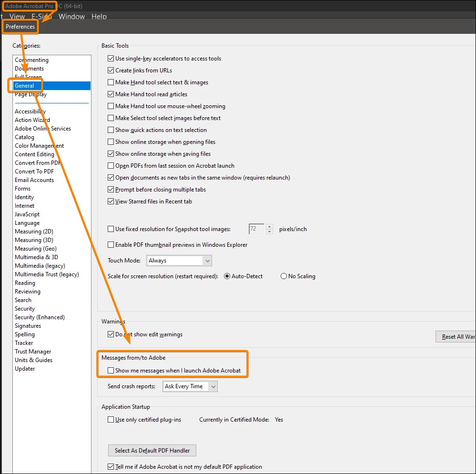This screenshot has width=476, height=474.
Task: Select Convert To PDF category
Action: click(34, 171)
